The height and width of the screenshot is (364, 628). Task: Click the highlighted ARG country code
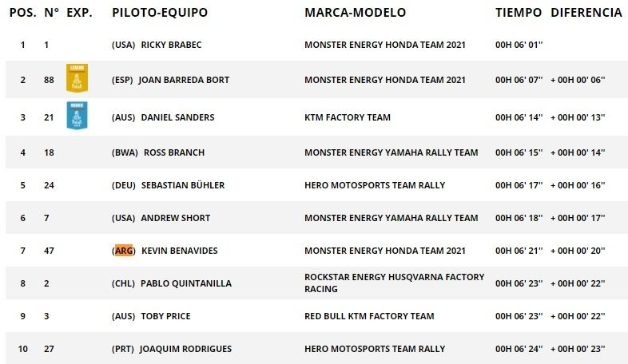(x=124, y=251)
